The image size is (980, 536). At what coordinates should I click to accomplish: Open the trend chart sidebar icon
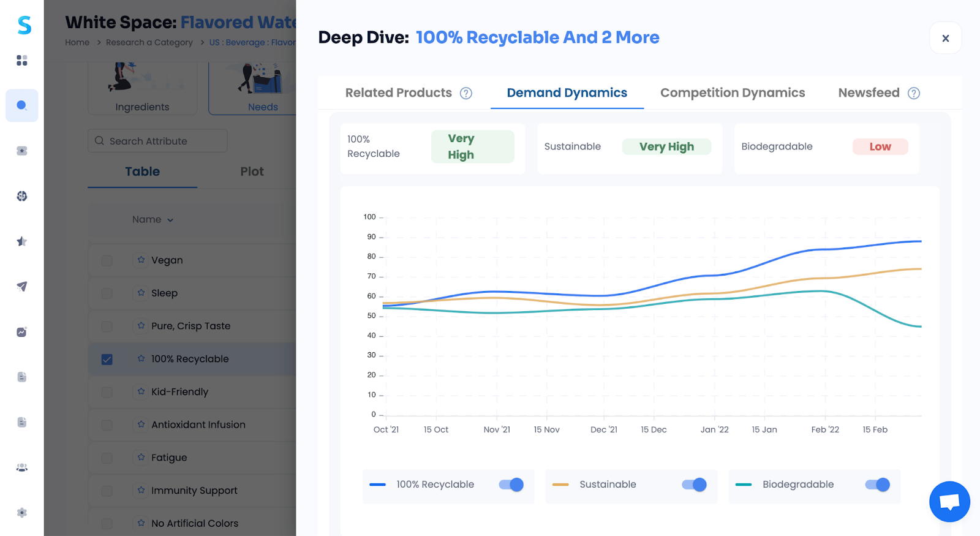[22, 331]
